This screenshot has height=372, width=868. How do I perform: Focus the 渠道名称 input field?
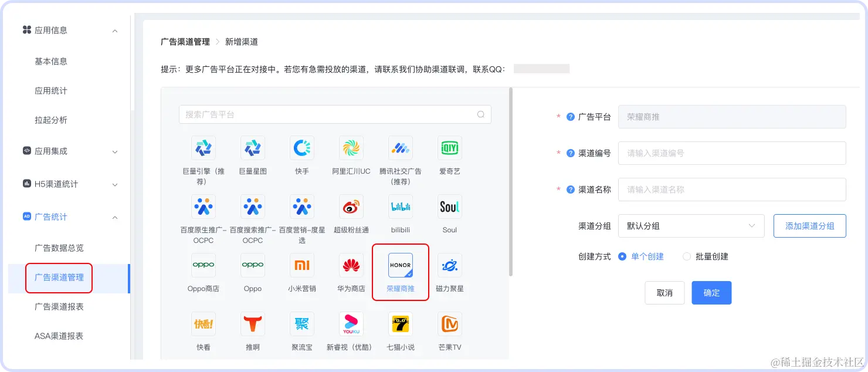pyautogui.click(x=732, y=190)
